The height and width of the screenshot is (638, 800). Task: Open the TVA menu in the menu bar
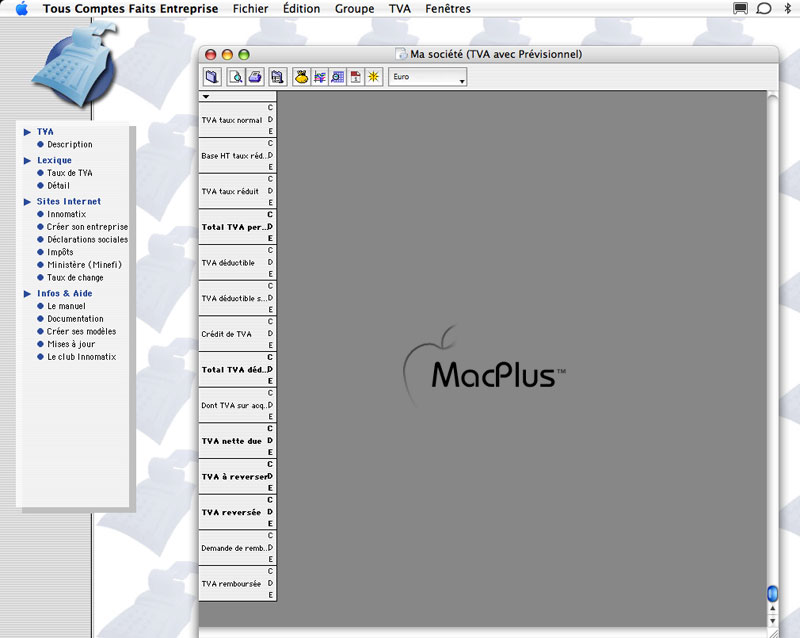click(x=399, y=9)
